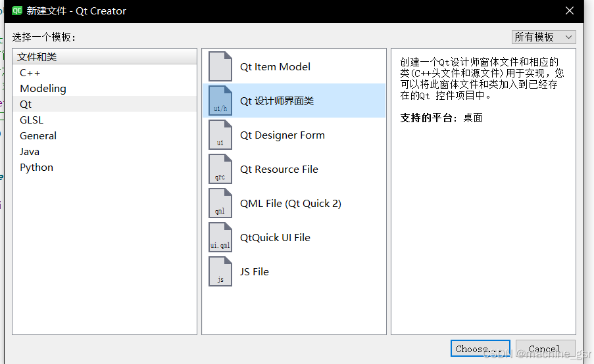Select the Modeling category

[x=105, y=88]
